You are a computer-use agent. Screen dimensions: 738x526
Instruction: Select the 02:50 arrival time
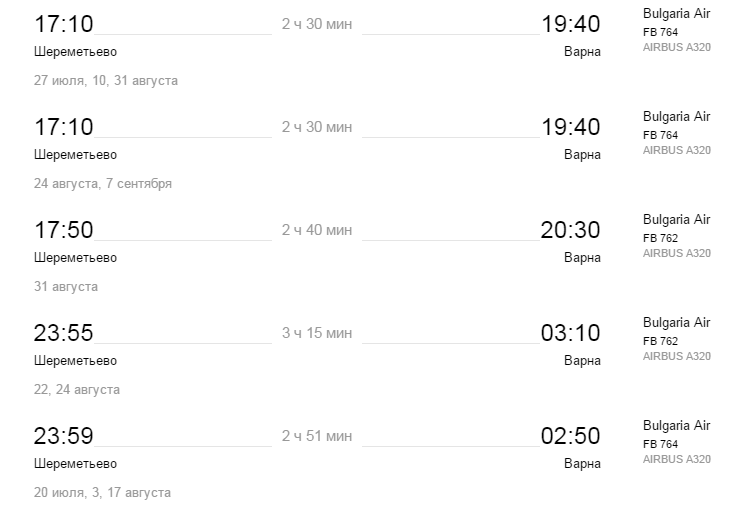pos(570,436)
